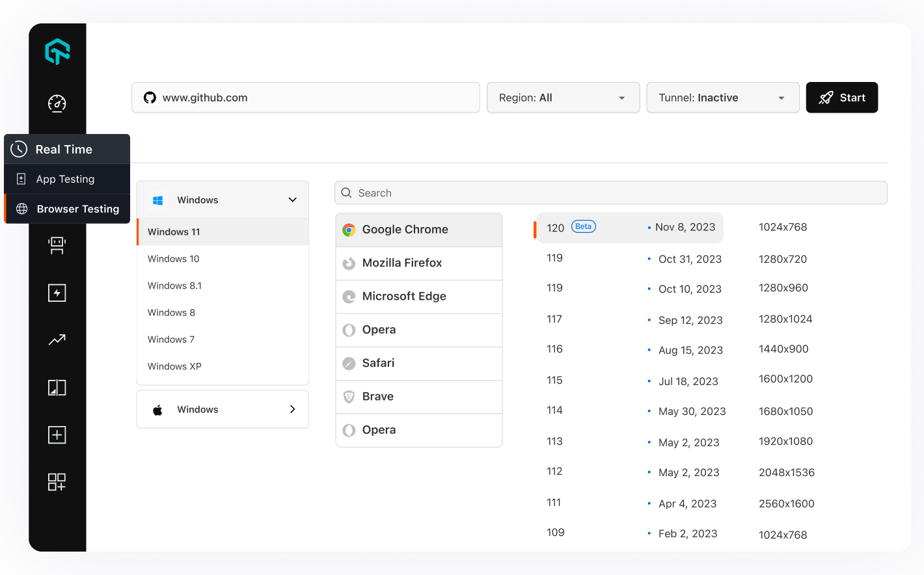Click the LambdaTest logo in the sidebar
924x575 pixels.
coord(57,51)
